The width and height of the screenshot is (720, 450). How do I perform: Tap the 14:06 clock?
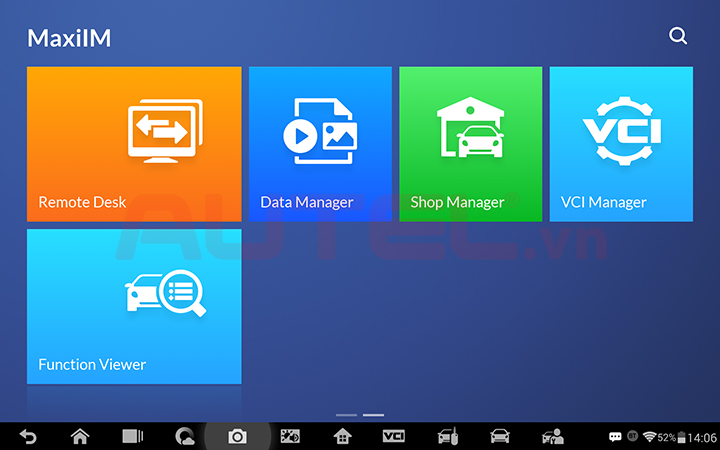[702, 438]
